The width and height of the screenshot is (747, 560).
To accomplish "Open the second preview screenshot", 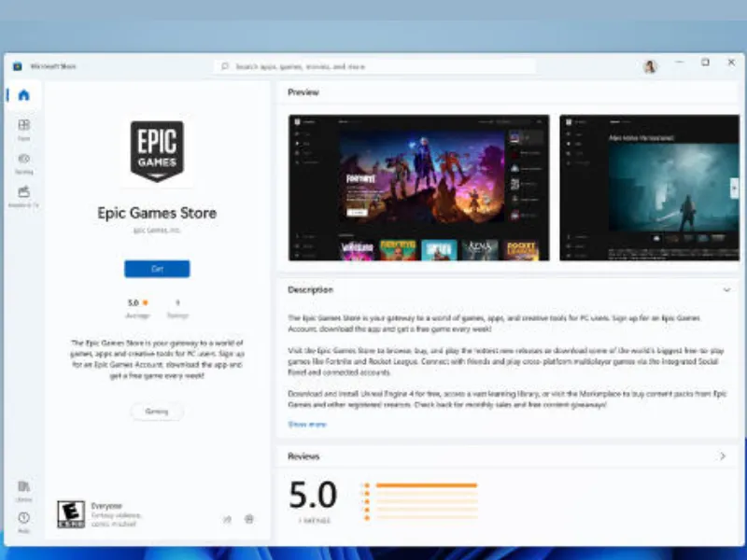I will 649,188.
